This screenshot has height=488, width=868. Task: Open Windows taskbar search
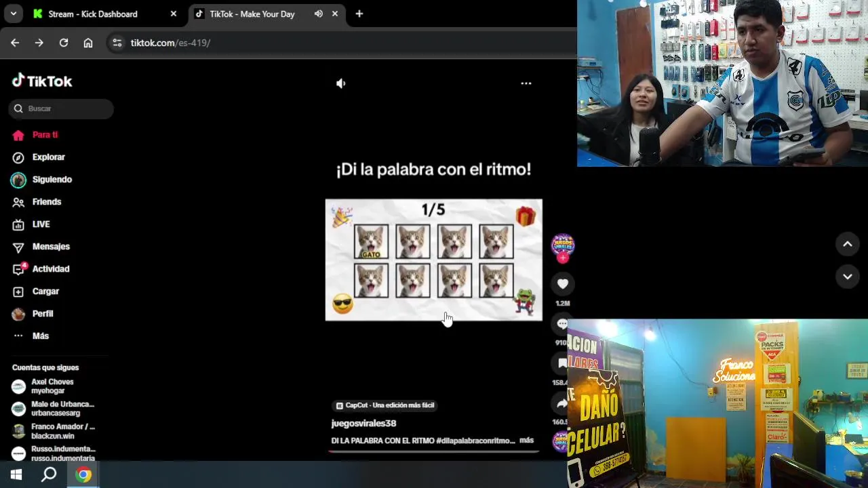click(49, 474)
